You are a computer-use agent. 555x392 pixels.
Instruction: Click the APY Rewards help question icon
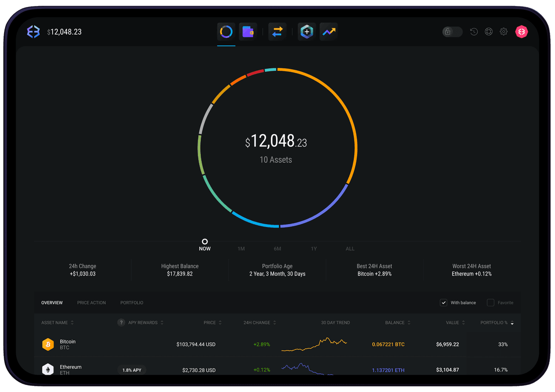coord(121,323)
